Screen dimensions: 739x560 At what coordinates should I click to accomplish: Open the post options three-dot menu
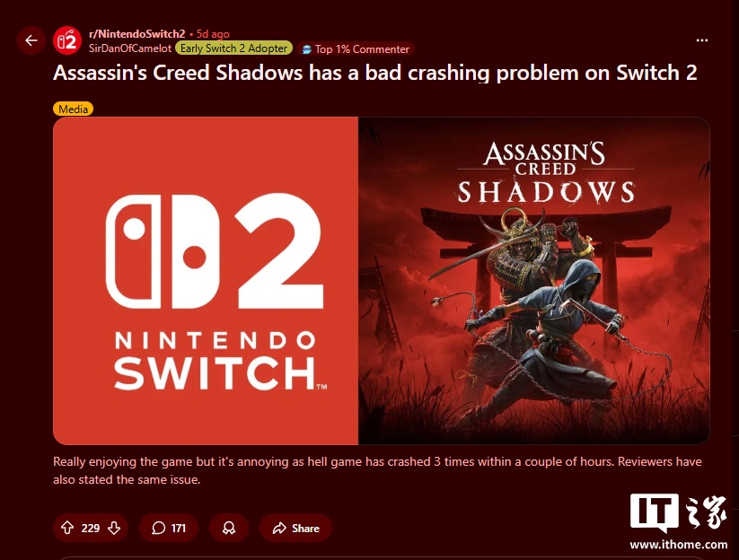702,40
